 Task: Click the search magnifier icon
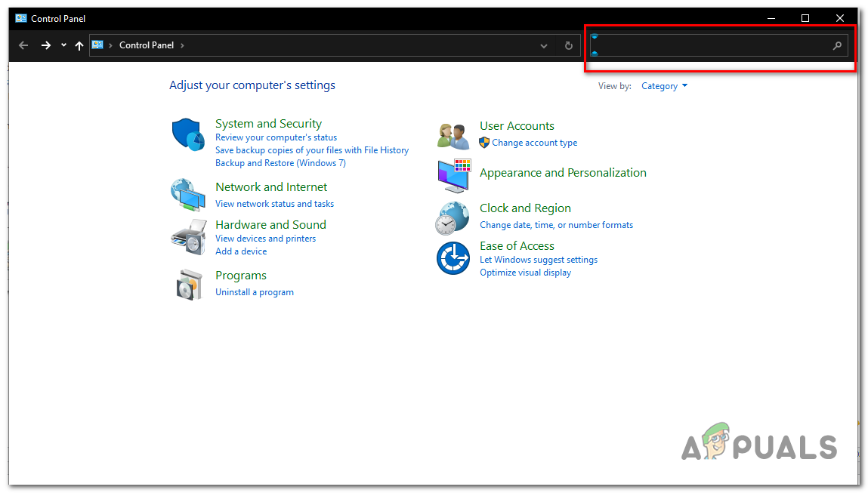pos(836,45)
